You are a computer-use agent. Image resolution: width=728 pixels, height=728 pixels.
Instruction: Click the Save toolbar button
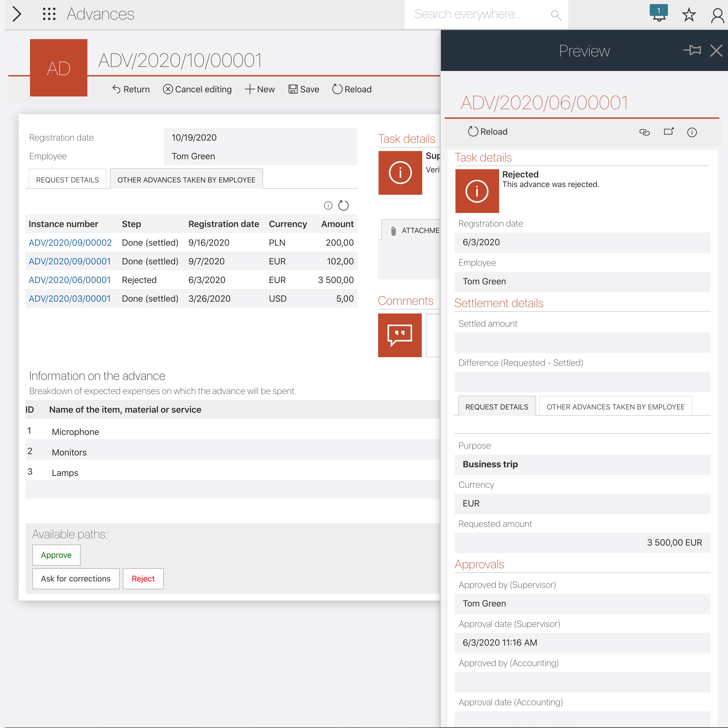click(x=304, y=89)
